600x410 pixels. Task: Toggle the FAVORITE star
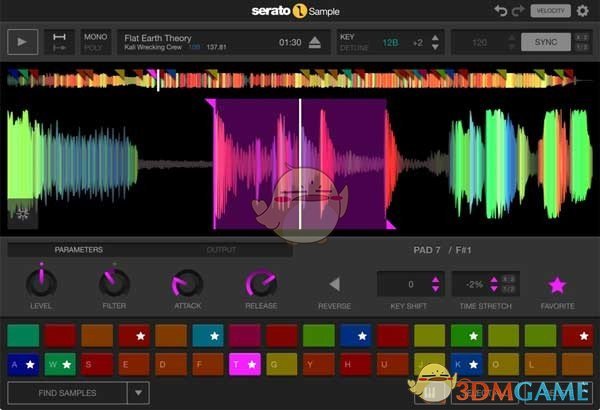tap(557, 285)
